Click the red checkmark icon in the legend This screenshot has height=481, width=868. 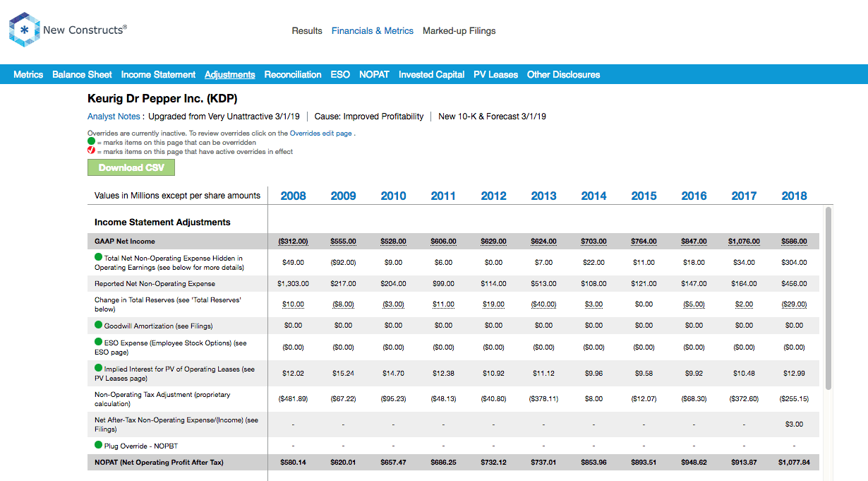point(91,151)
